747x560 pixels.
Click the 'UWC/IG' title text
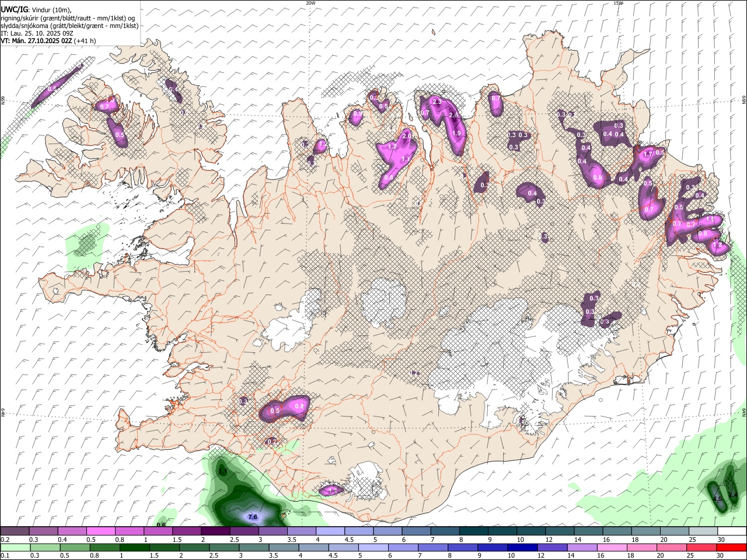tap(14, 10)
